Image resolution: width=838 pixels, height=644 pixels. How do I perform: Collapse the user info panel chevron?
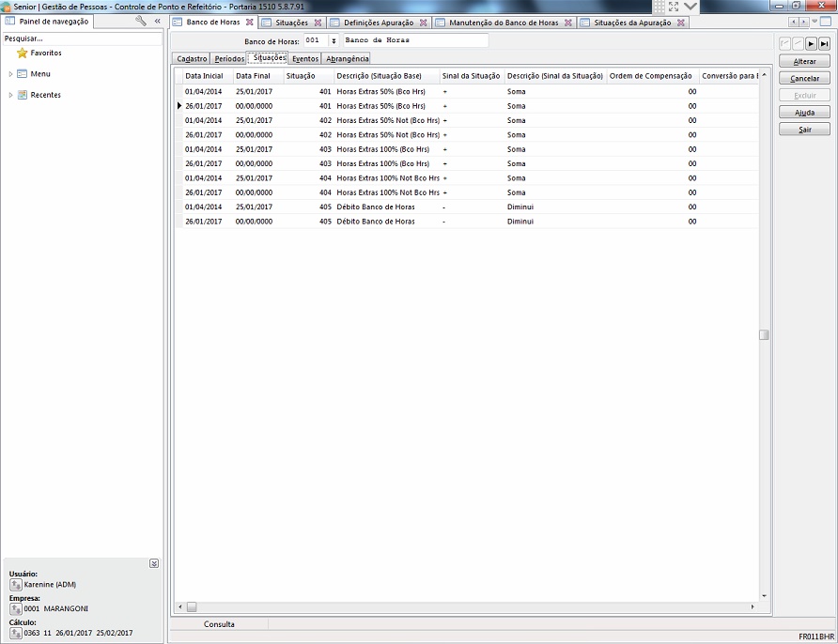(154, 563)
